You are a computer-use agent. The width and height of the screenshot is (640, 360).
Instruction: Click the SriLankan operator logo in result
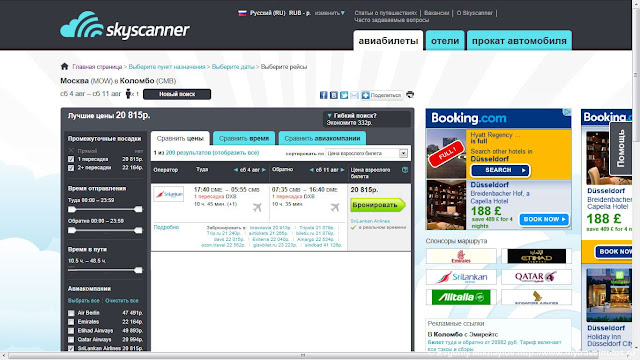coord(169,194)
